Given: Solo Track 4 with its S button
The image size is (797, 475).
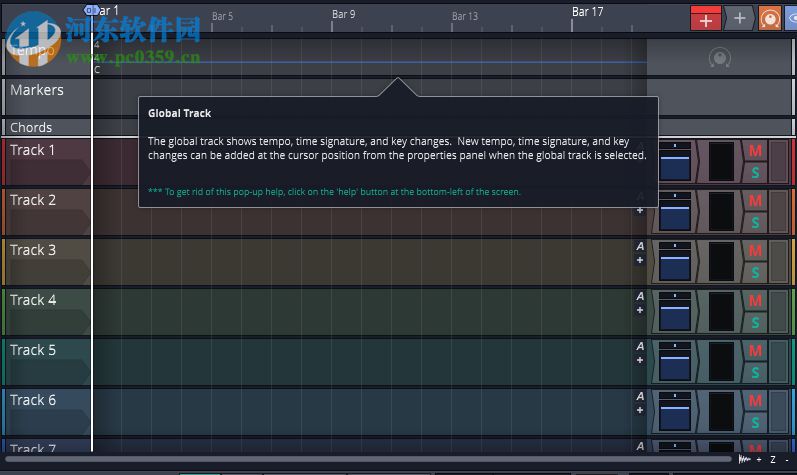Looking at the screenshot, I should click(x=755, y=323).
